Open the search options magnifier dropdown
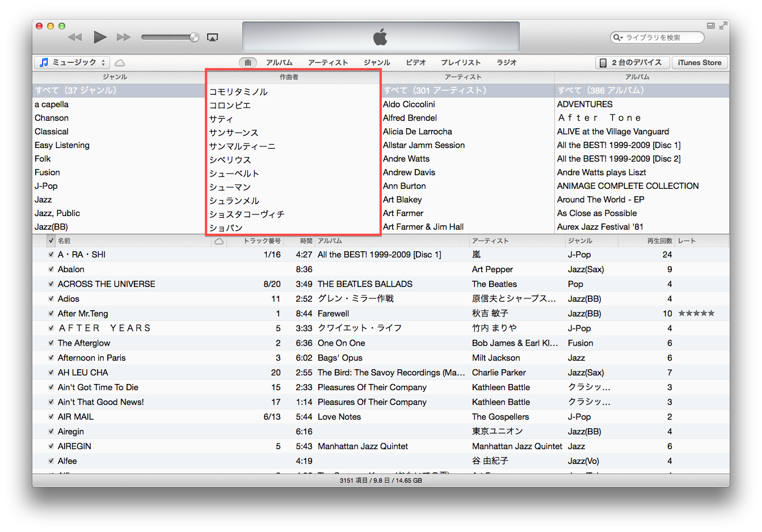 (x=617, y=37)
